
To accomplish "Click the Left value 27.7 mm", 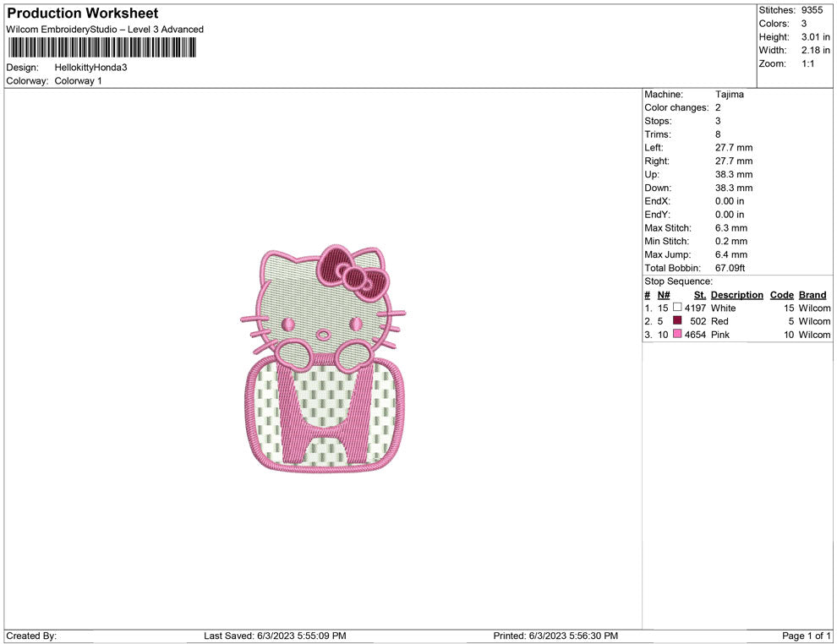I will [734, 148].
